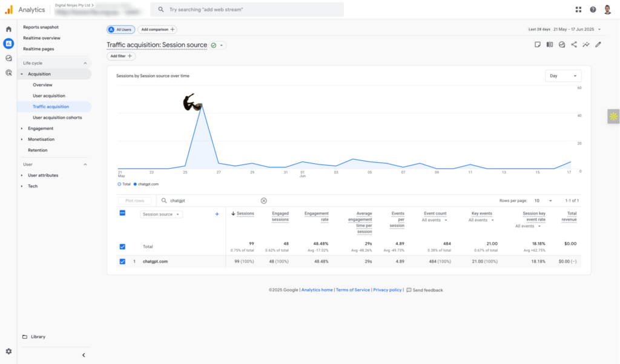
Task: Open the Advertising section from sidebar
Action: pyautogui.click(x=8, y=72)
